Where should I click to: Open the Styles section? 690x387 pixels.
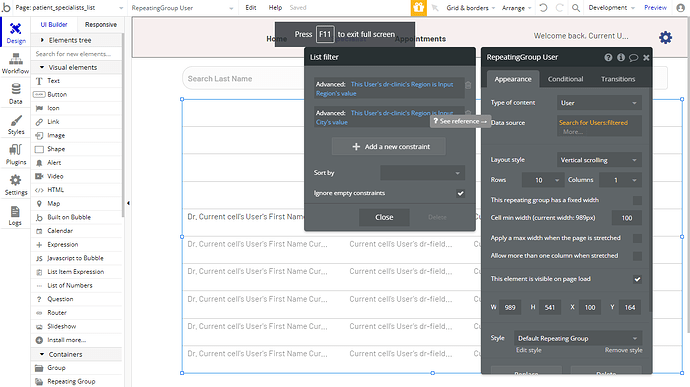tap(15, 125)
